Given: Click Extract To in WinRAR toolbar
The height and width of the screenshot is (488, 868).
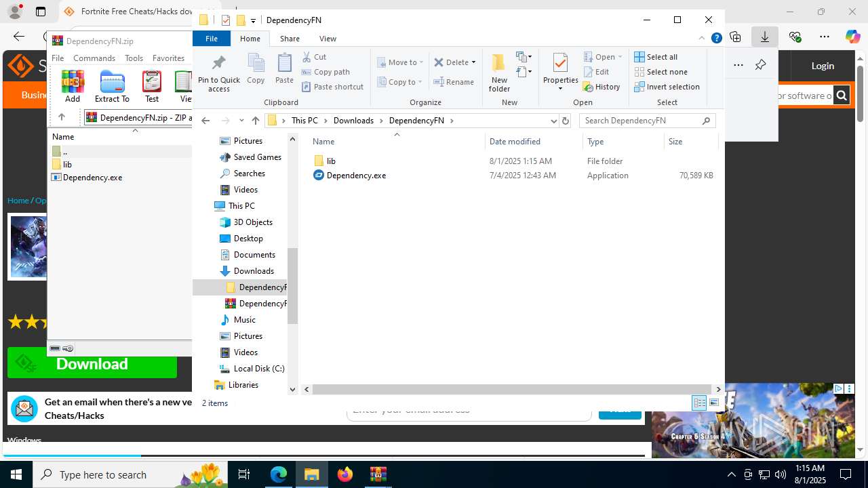Looking at the screenshot, I should 112,86.
